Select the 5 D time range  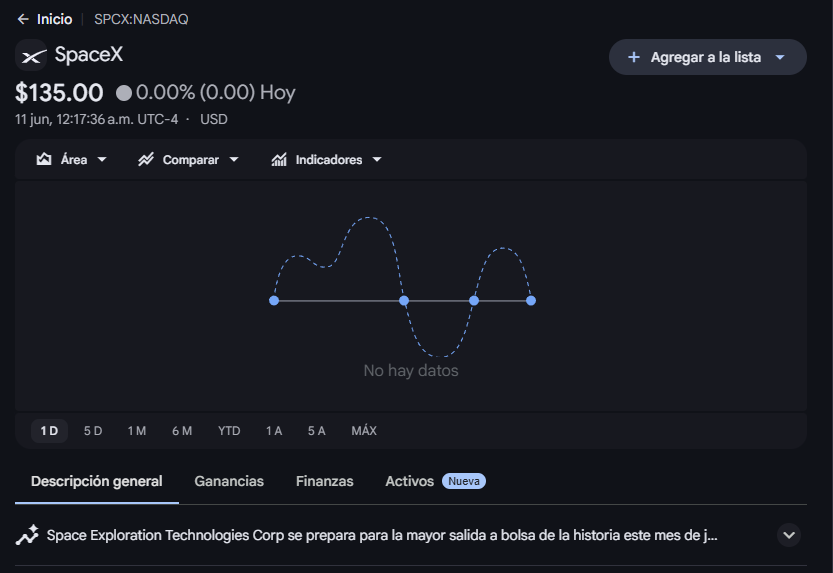tap(93, 431)
